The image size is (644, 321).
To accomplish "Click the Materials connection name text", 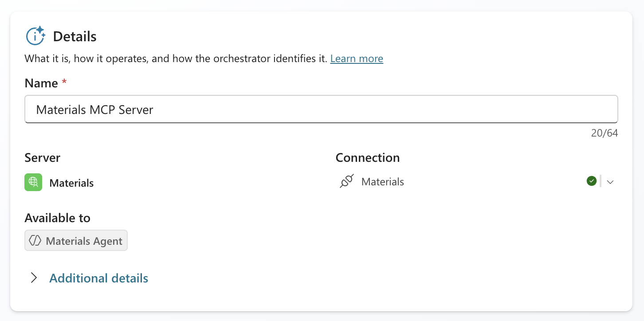I will point(382,182).
